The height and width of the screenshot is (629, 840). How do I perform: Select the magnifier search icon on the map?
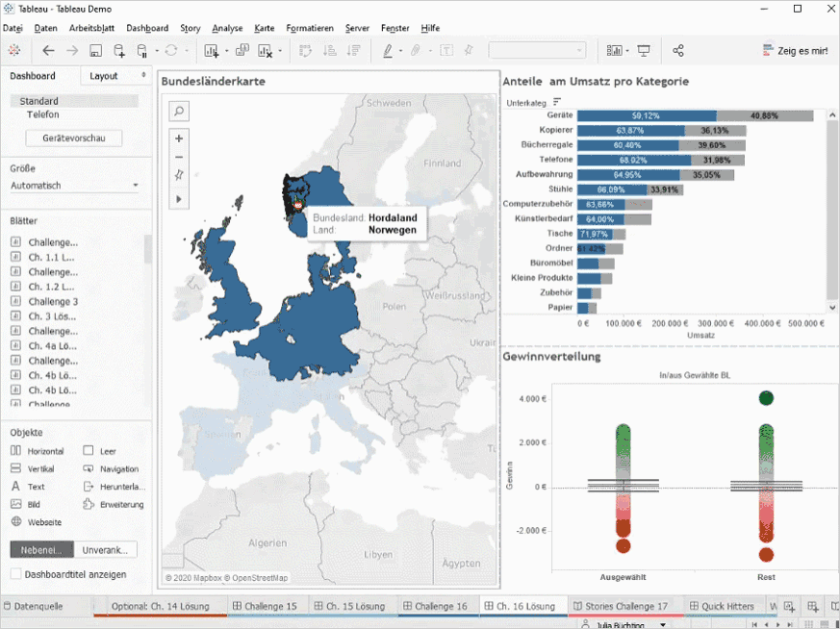[177, 111]
